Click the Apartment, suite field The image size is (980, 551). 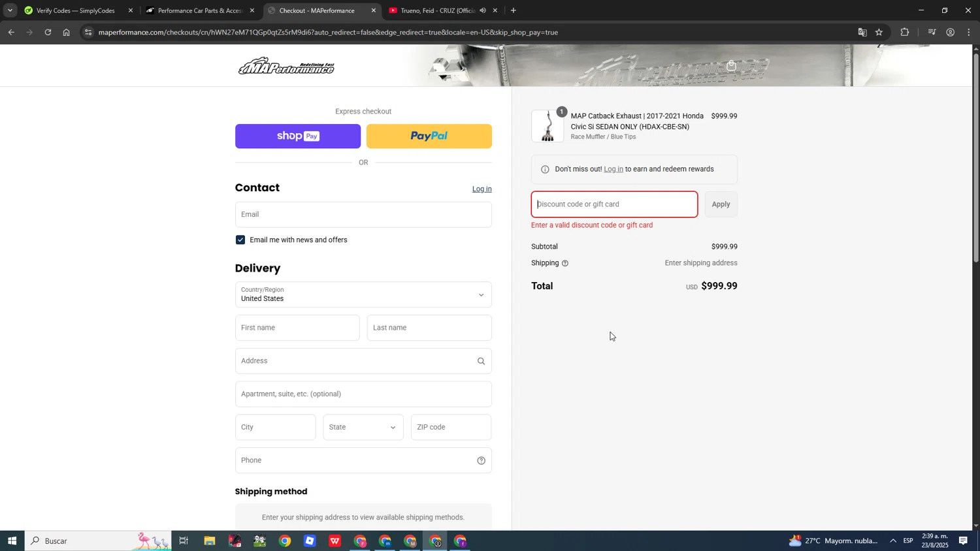pos(363,394)
